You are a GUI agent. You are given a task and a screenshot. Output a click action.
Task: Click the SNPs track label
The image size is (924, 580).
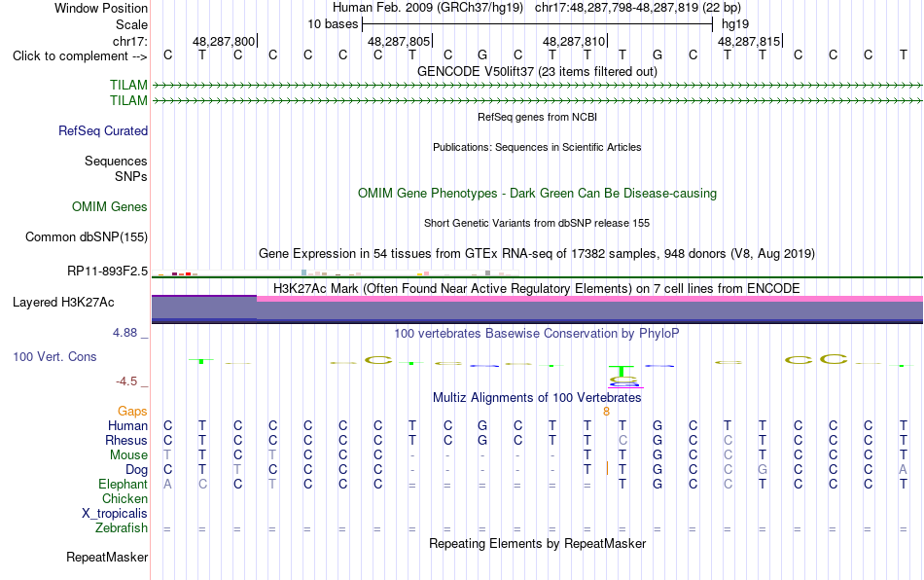click(x=131, y=176)
